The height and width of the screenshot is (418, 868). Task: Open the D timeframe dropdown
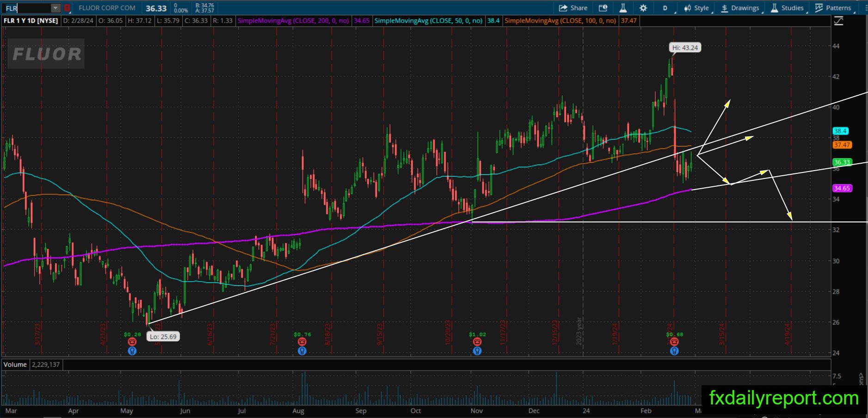(666, 8)
